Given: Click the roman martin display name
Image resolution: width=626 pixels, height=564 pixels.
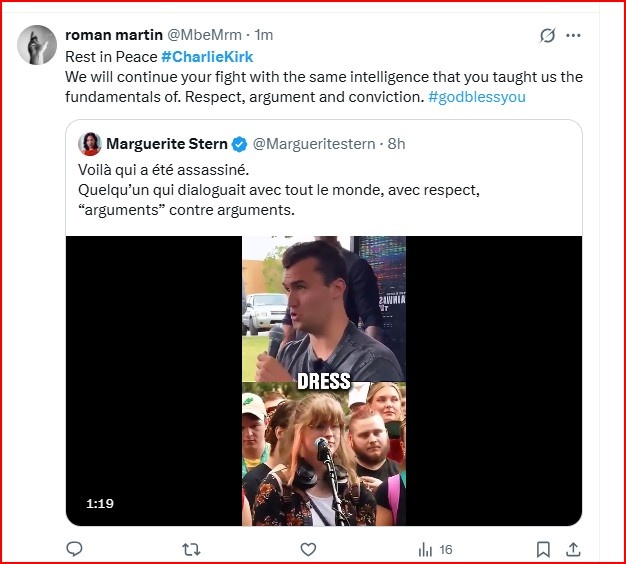Looking at the screenshot, I should 113,36.
